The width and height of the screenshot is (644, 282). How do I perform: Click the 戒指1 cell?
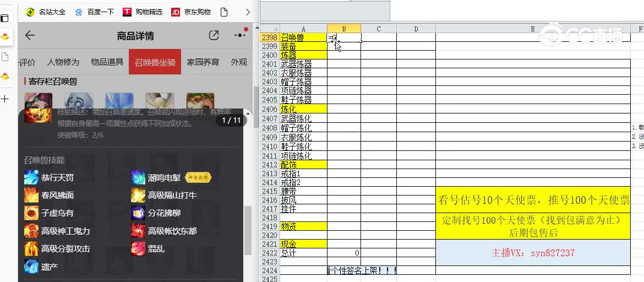[303, 173]
